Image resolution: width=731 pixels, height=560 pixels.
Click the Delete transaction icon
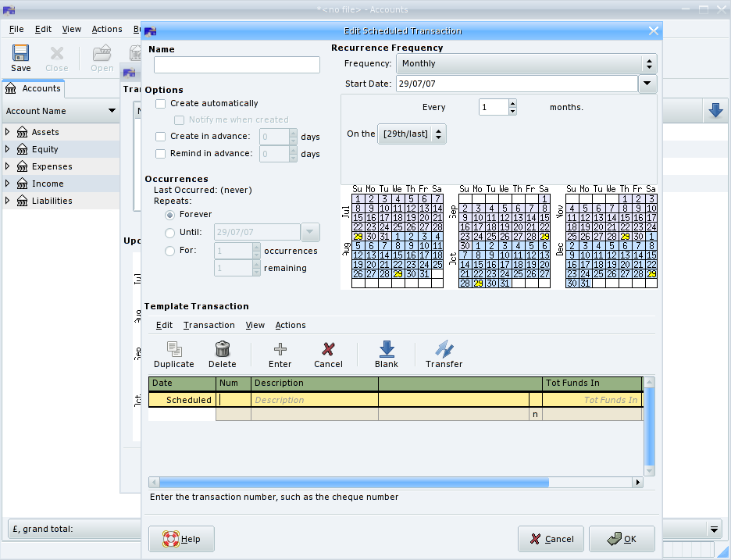[x=222, y=355]
